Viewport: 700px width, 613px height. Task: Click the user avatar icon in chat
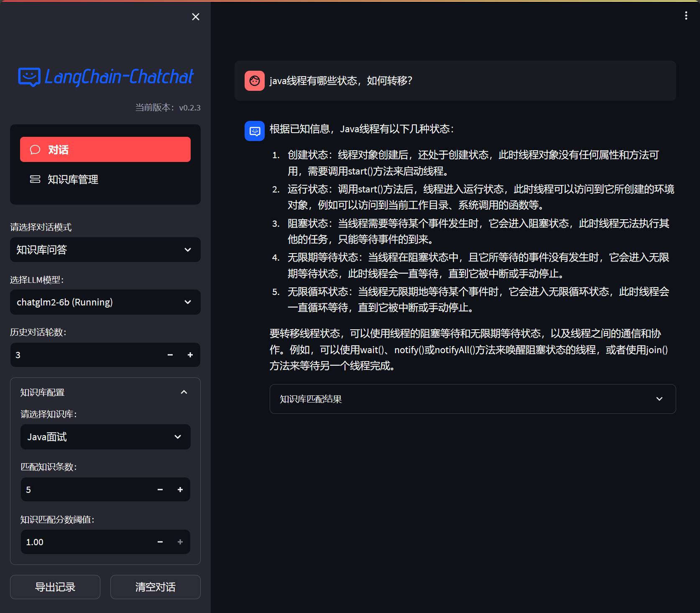click(x=254, y=81)
